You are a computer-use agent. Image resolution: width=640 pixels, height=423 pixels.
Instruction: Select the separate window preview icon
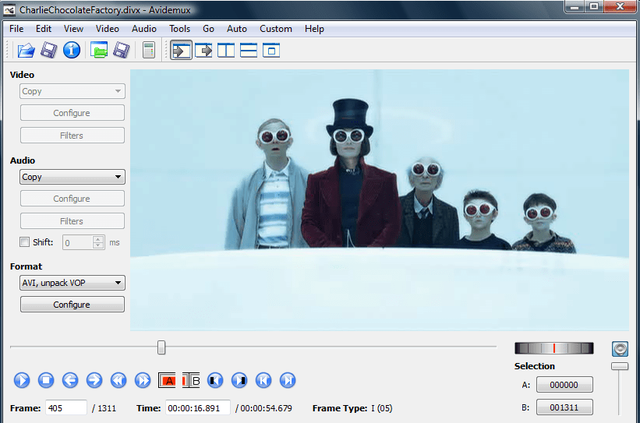[271, 51]
